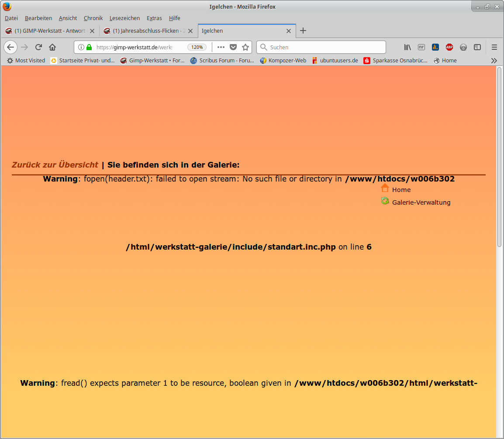
Task: Open the Lesezeichen menu
Action: coord(125,18)
